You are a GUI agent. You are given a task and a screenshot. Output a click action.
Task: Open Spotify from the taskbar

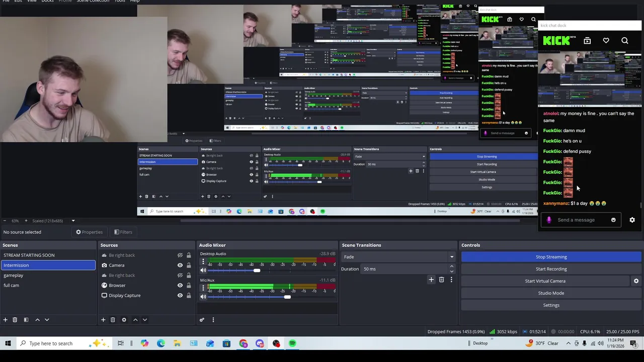click(x=292, y=343)
